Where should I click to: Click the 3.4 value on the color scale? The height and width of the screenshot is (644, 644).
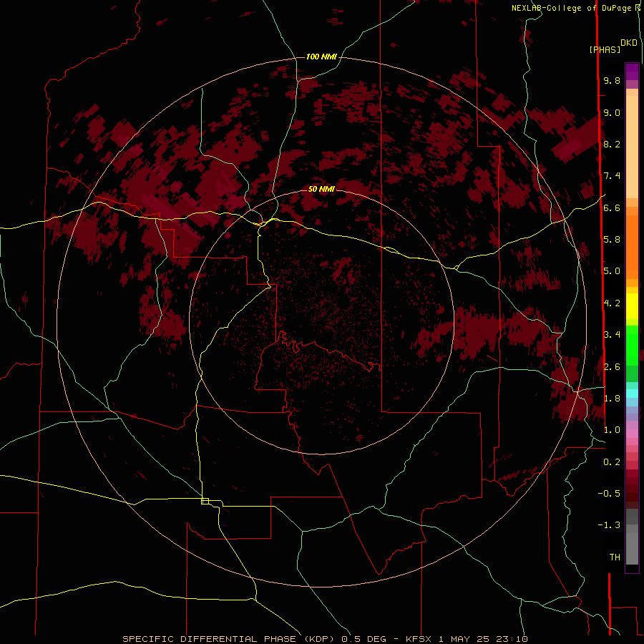(x=612, y=335)
